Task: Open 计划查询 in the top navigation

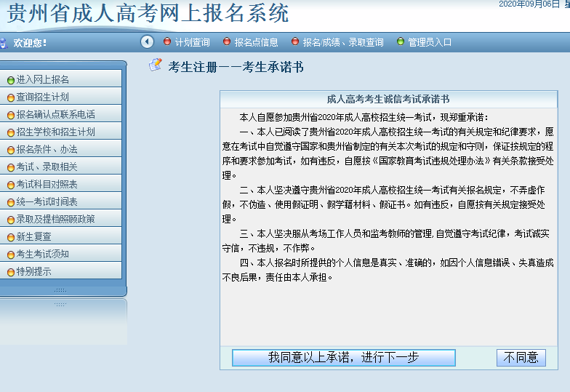Action: pyautogui.click(x=192, y=42)
